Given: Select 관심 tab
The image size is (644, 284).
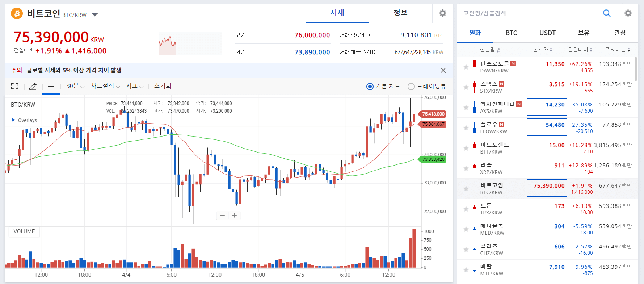Looking at the screenshot, I should coord(620,33).
